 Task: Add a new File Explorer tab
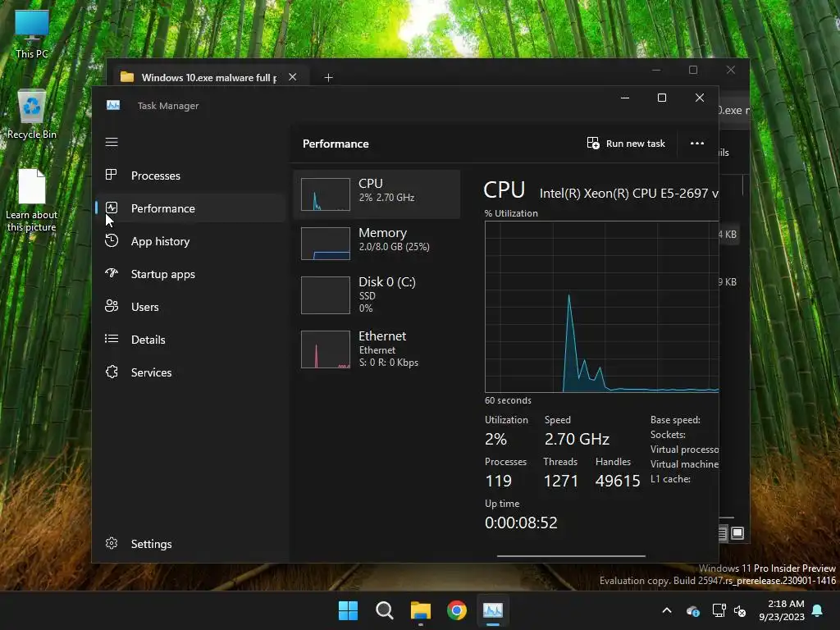(328, 78)
